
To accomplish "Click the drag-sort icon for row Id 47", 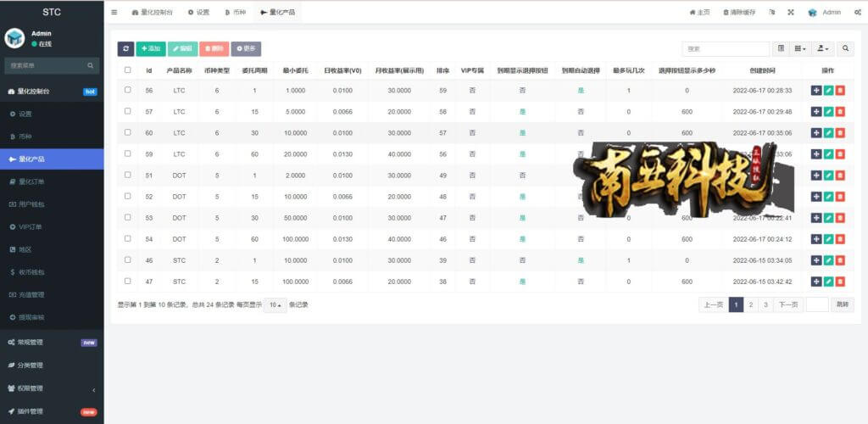I will [816, 282].
